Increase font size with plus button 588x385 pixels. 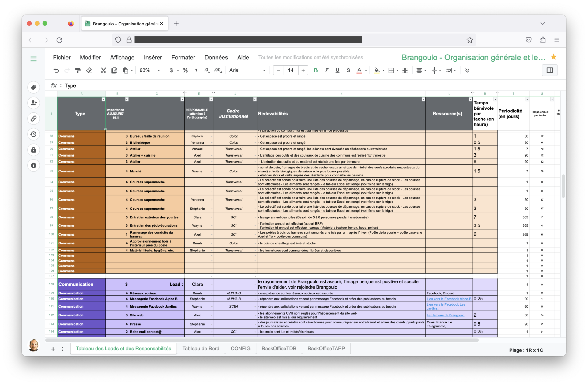pyautogui.click(x=303, y=70)
